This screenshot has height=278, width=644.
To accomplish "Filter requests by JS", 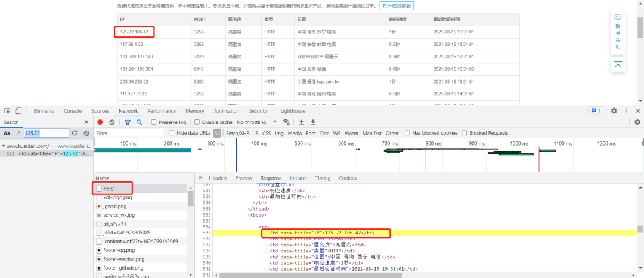I will coord(256,134).
